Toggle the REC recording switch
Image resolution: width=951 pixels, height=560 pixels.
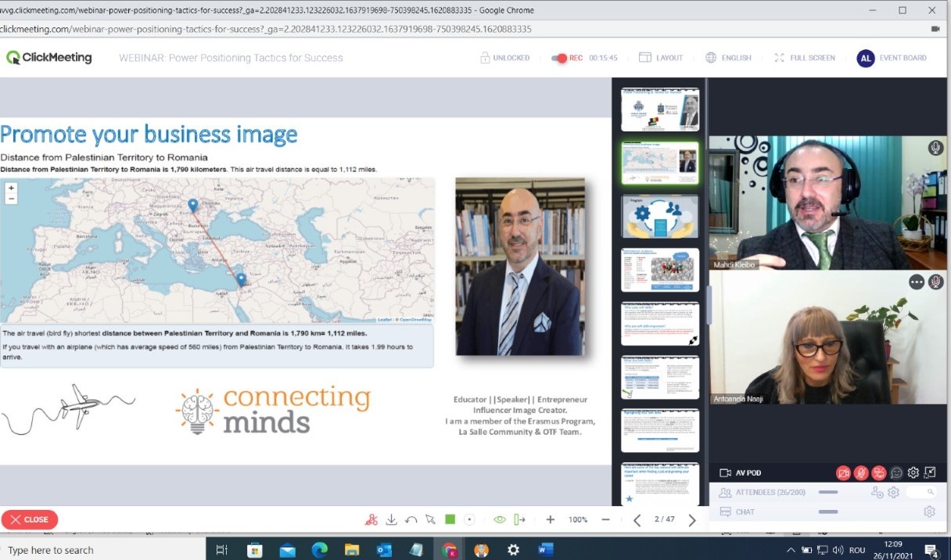click(x=559, y=58)
